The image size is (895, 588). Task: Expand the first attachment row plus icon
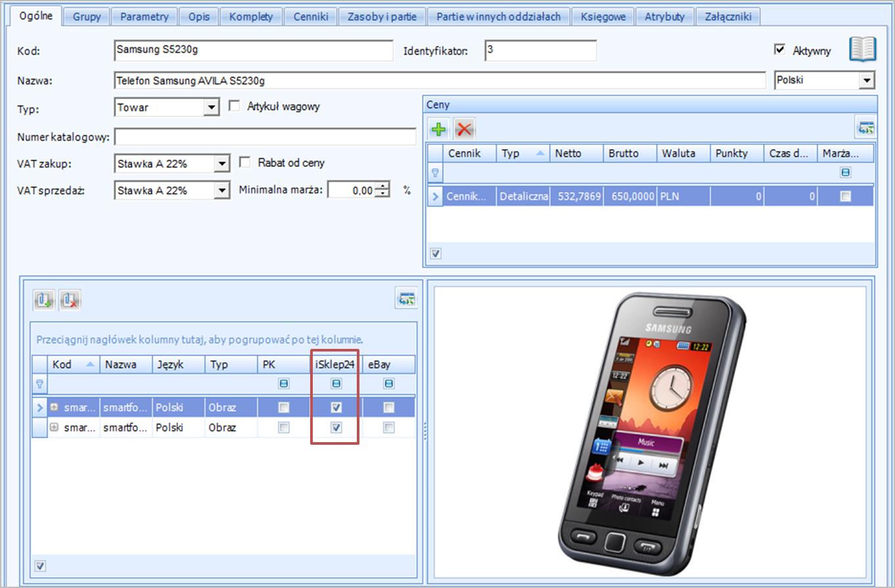55,407
